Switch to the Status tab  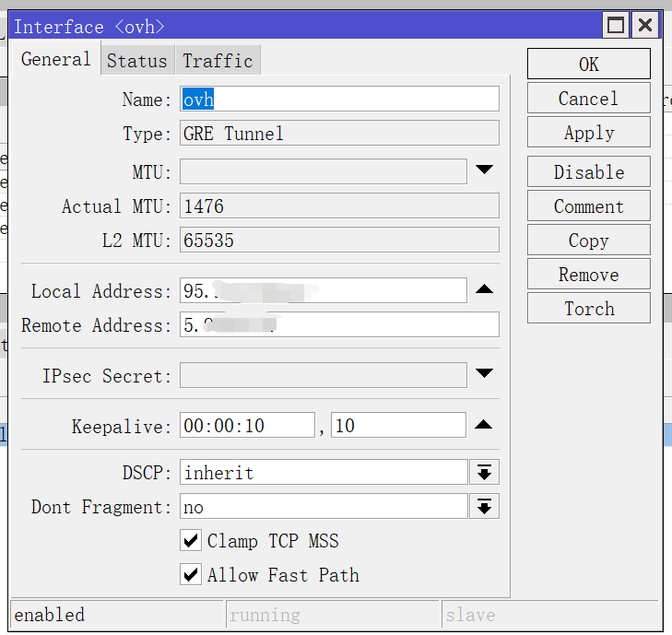(137, 61)
